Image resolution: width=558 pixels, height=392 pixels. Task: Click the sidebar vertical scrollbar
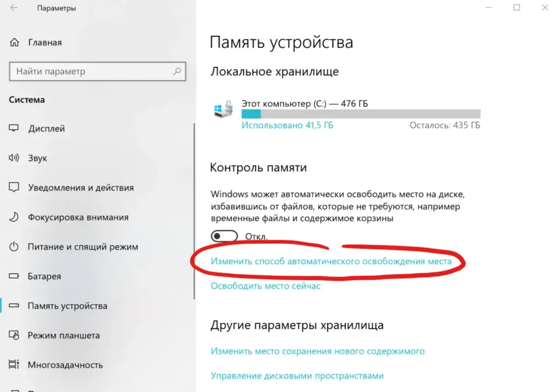point(195,211)
